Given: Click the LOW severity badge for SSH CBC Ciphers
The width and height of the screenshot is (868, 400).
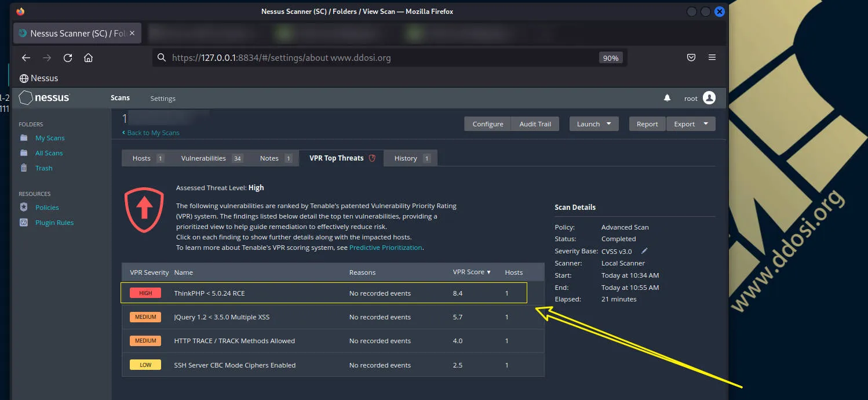Looking at the screenshot, I should pos(145,365).
